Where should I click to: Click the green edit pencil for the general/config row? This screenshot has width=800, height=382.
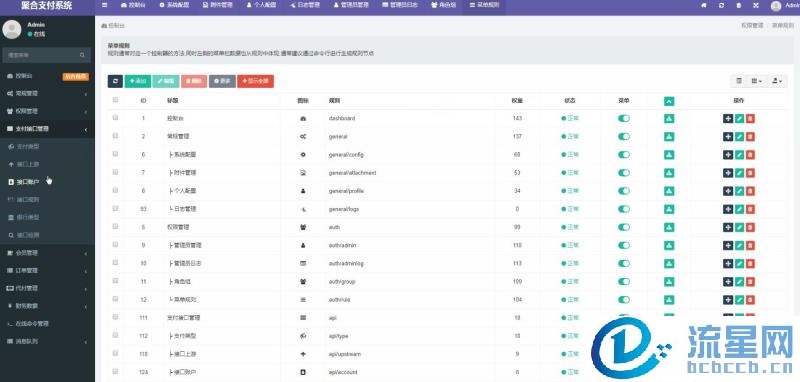739,155
